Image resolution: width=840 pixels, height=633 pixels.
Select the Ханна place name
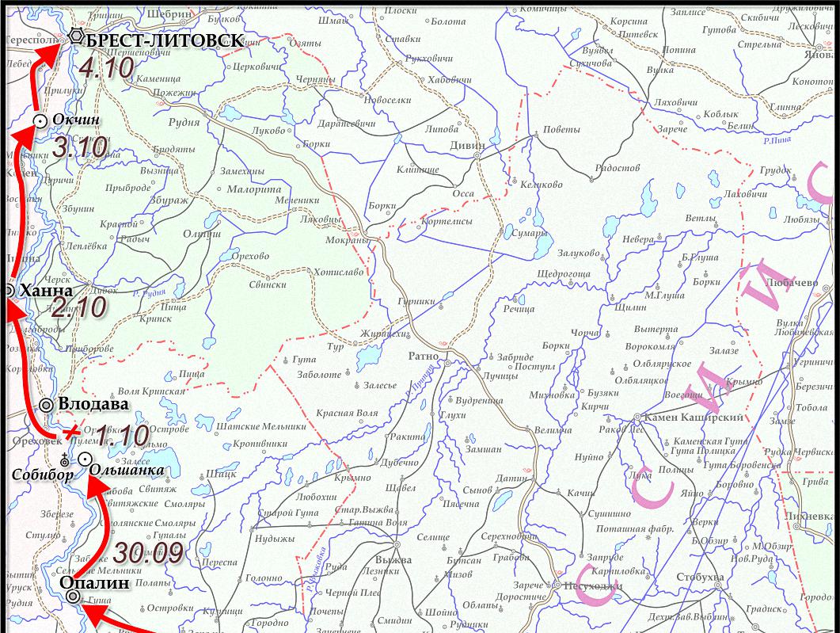pyautogui.click(x=46, y=291)
